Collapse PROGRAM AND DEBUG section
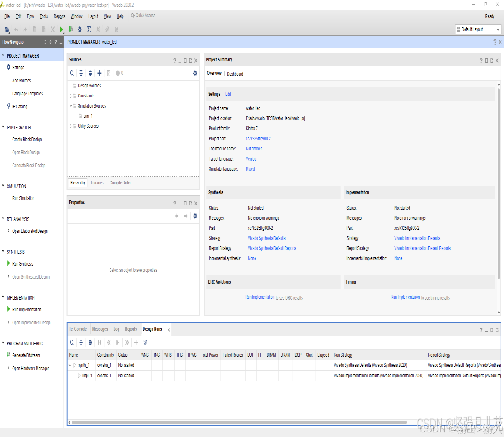The image size is (504, 437). click(x=3, y=343)
